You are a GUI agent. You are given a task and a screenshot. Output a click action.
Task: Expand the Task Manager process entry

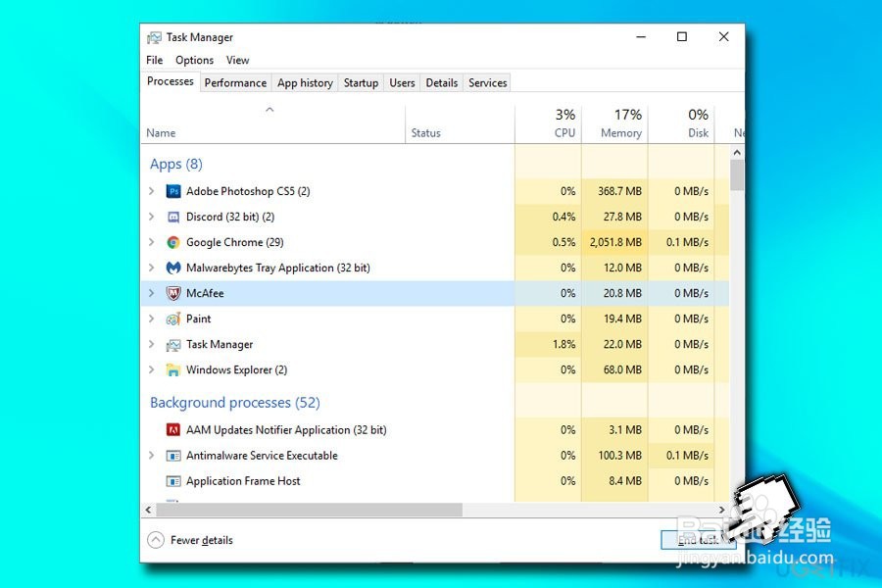click(151, 344)
